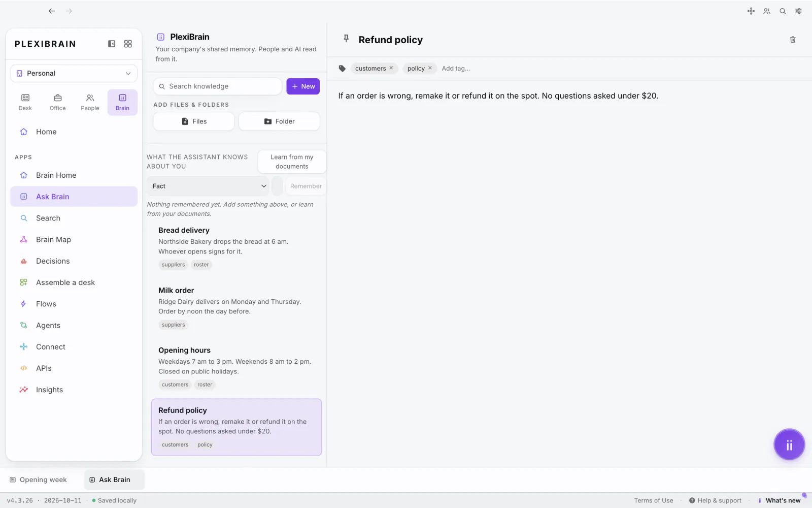Screen dimensions: 812x508
Task: Click the PlexiBrain header icon
Action: [x=161, y=37]
